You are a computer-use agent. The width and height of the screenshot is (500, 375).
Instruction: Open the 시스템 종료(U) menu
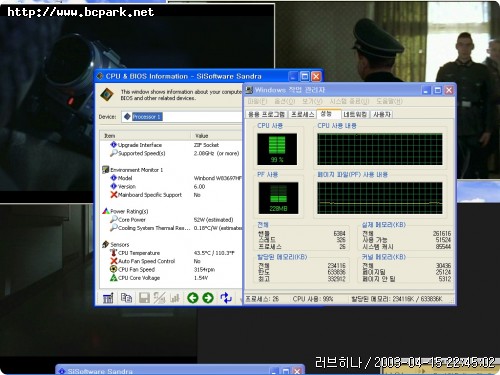point(349,101)
